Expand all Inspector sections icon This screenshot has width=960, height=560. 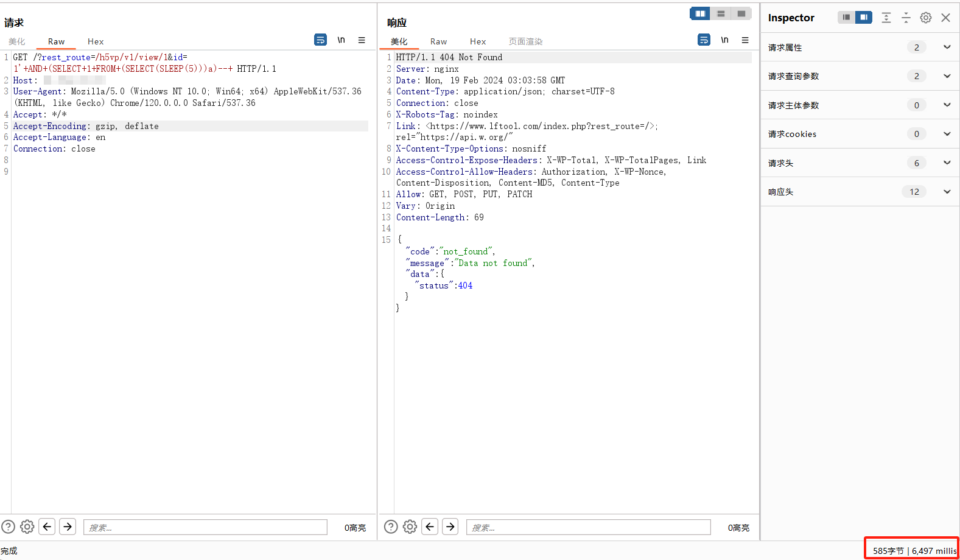[x=886, y=18]
